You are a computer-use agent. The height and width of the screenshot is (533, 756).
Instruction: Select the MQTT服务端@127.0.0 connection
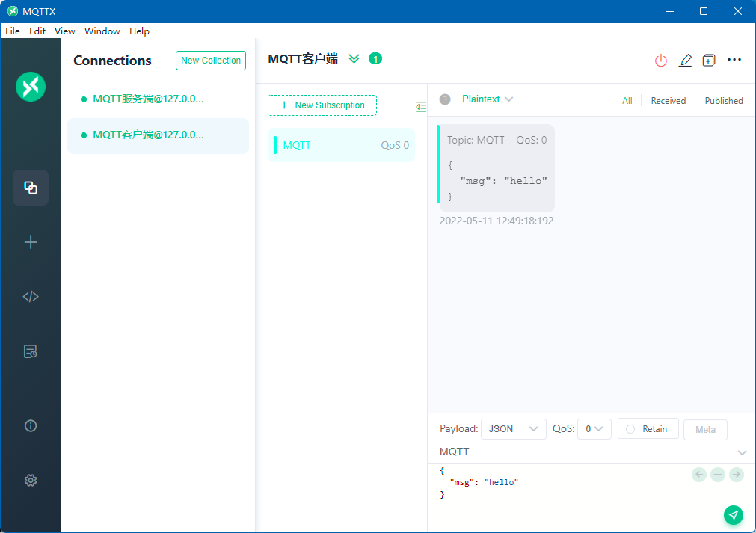click(x=158, y=99)
